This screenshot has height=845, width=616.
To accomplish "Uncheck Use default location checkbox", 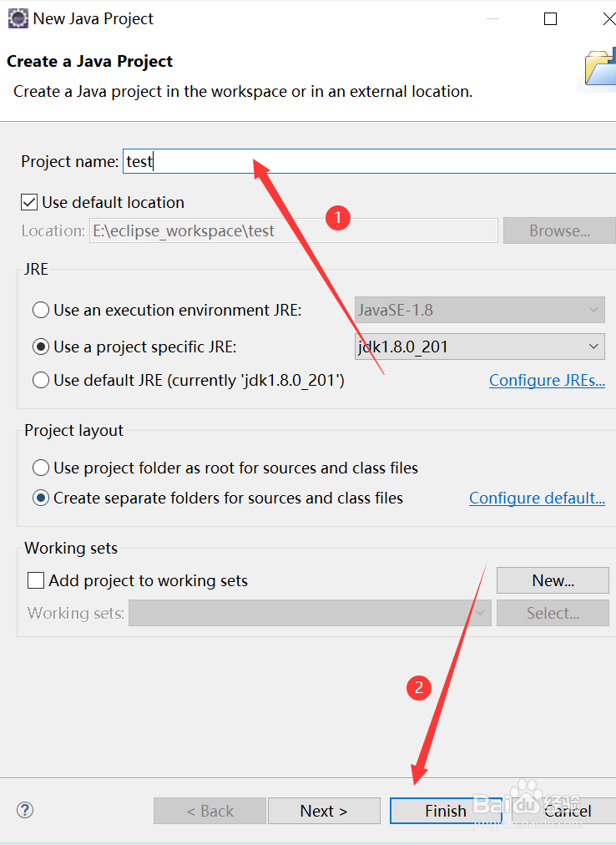I will point(29,202).
